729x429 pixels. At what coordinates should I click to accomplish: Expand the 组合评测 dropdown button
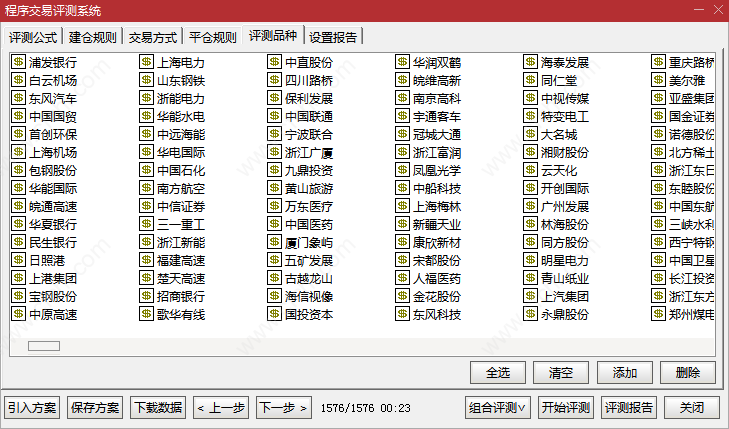[497, 408]
